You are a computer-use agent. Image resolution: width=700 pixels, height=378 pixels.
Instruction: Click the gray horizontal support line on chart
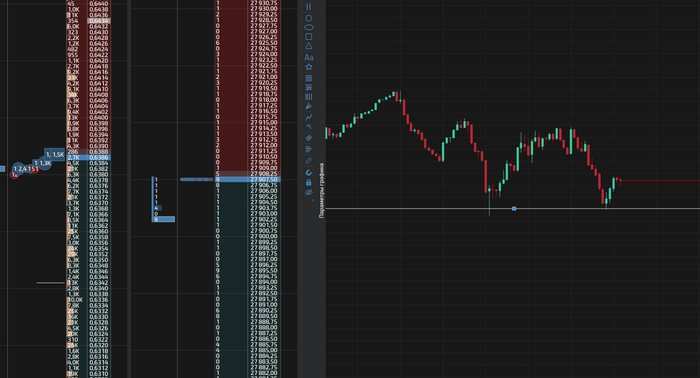click(512, 208)
